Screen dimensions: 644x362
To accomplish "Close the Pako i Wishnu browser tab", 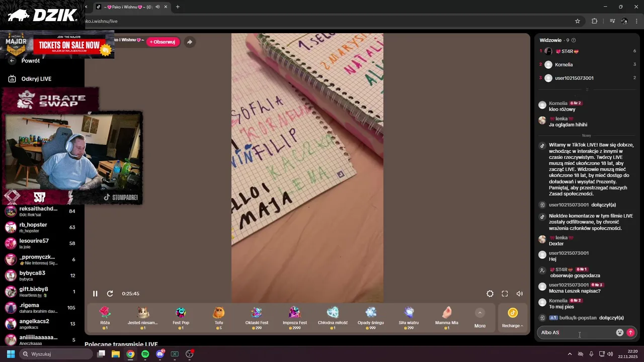I will click(x=167, y=7).
